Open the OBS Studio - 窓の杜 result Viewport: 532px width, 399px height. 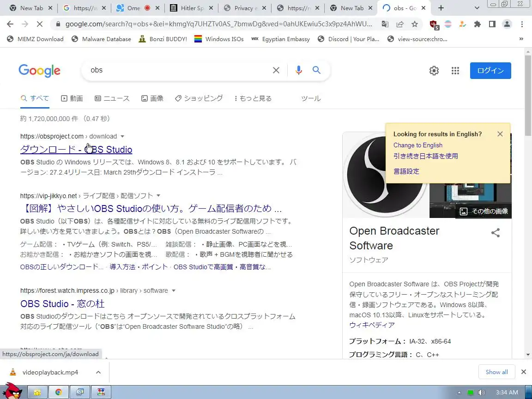click(62, 304)
